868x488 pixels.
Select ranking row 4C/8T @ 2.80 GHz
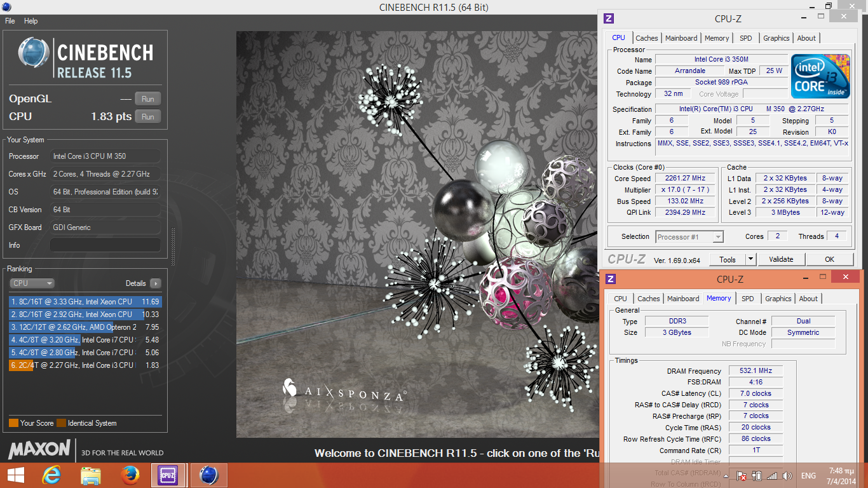click(85, 353)
